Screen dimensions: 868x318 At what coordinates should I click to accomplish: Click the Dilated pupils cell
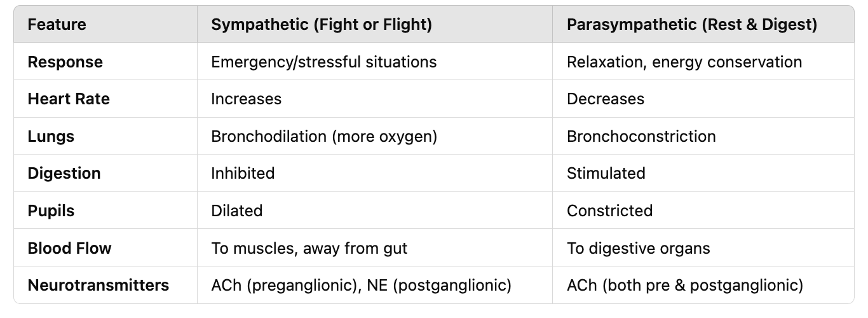pos(237,211)
